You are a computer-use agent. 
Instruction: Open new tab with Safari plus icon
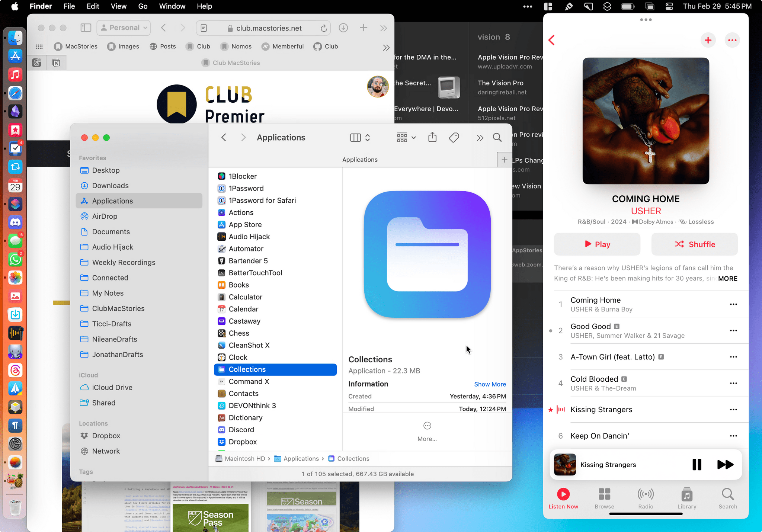pos(364,28)
